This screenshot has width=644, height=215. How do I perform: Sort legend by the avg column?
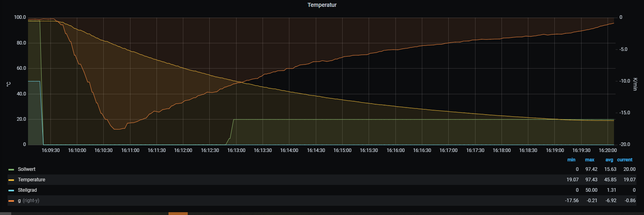tap(609, 160)
